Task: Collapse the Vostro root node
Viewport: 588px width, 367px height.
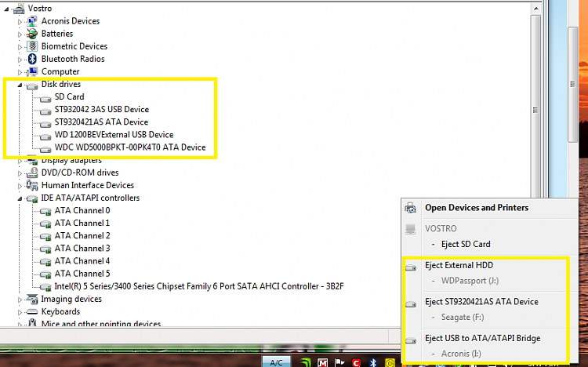Action: click(x=6, y=9)
